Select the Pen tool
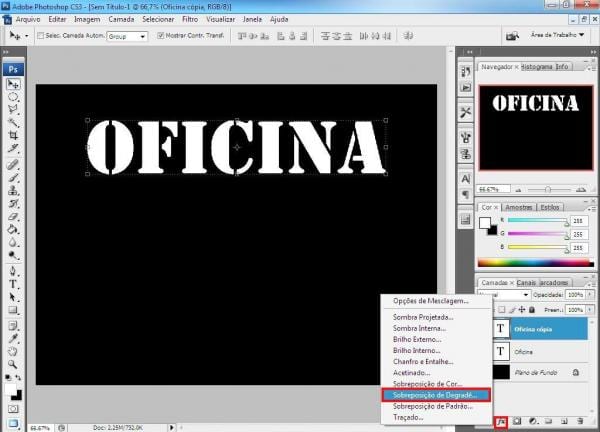This screenshot has height=432, width=600. [x=13, y=271]
